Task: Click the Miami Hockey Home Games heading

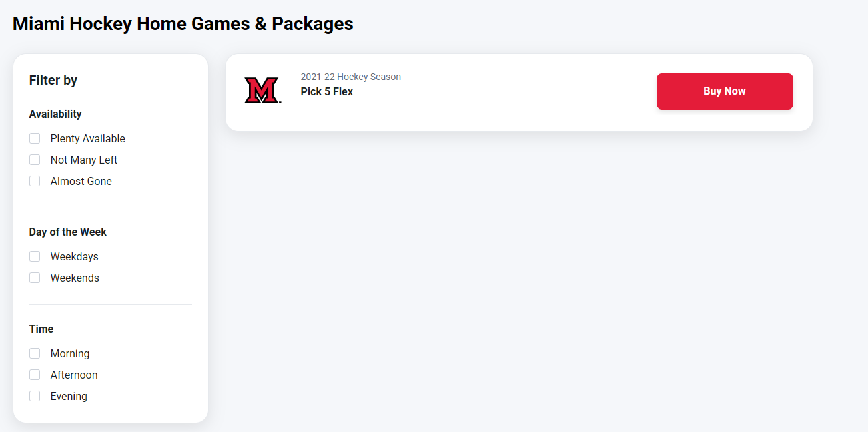Action: point(183,24)
